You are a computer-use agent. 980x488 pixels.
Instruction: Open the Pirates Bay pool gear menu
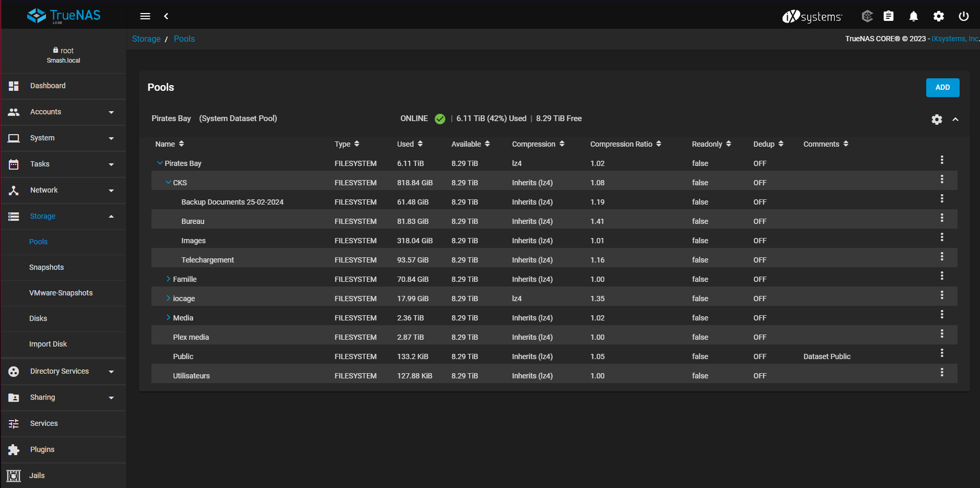(x=937, y=120)
